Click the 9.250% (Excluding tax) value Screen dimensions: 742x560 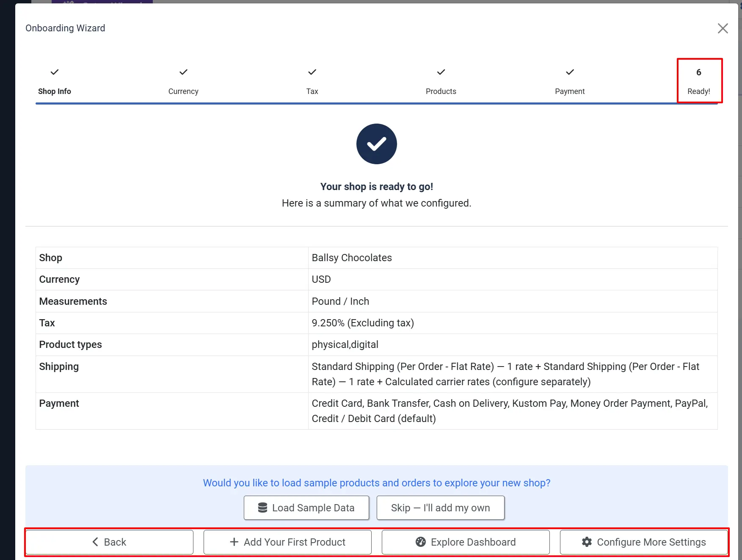[x=363, y=323]
